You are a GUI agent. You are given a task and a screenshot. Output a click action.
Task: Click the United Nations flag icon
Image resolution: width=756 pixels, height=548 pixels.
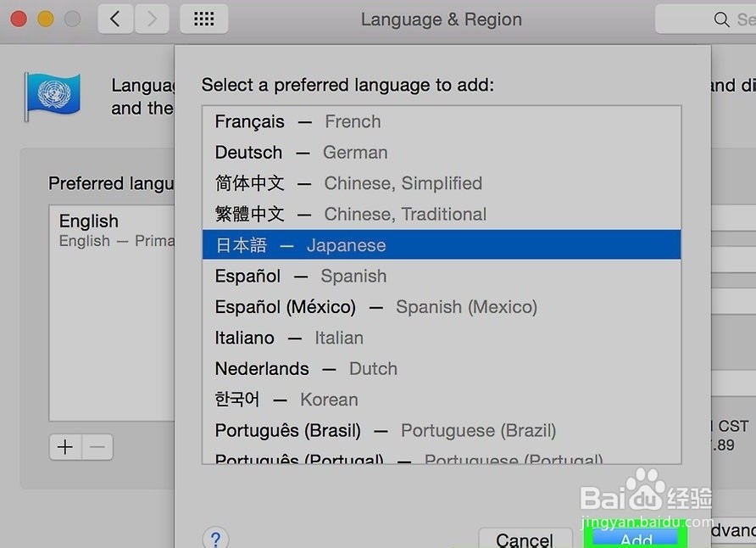52,93
